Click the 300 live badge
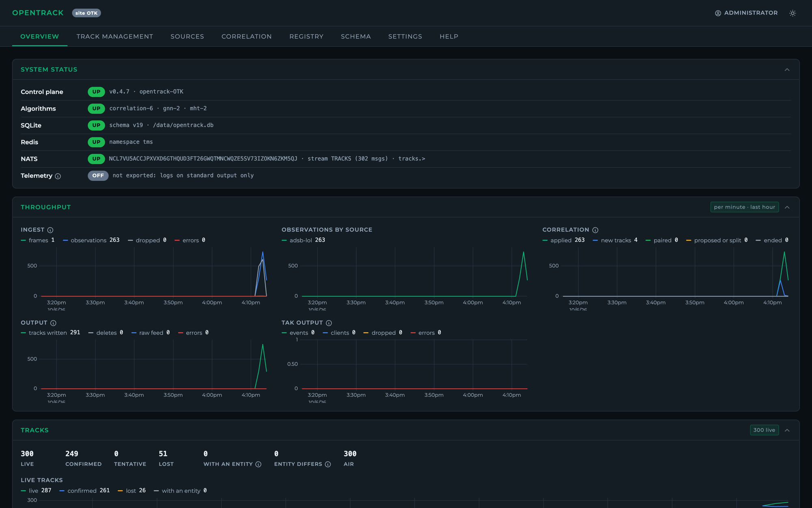This screenshot has height=508, width=812. [x=764, y=430]
